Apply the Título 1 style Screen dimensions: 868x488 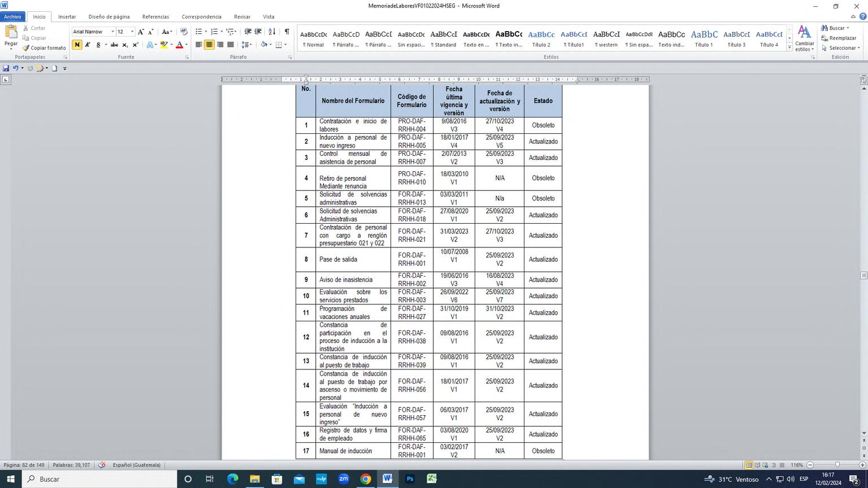(x=704, y=38)
